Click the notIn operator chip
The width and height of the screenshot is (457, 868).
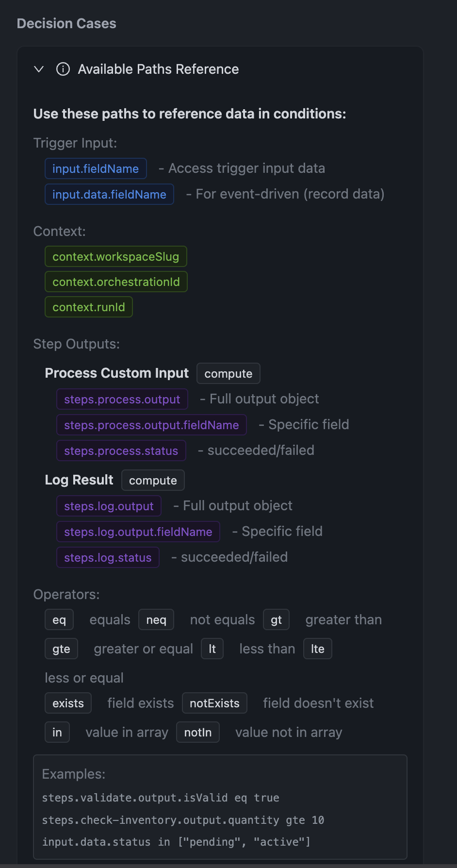click(x=198, y=733)
